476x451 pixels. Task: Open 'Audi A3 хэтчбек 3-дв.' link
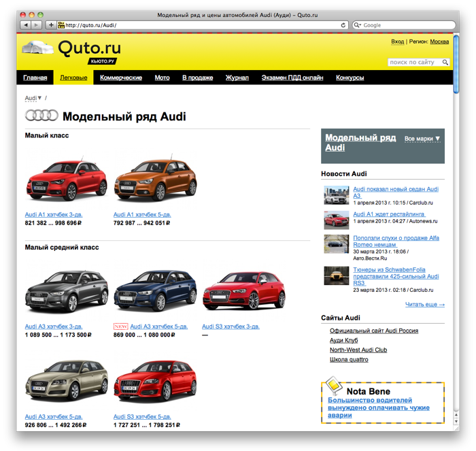click(54, 327)
